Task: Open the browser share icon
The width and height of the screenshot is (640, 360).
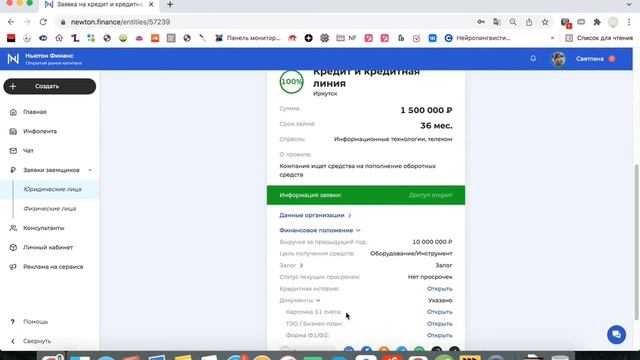Action: (x=529, y=22)
